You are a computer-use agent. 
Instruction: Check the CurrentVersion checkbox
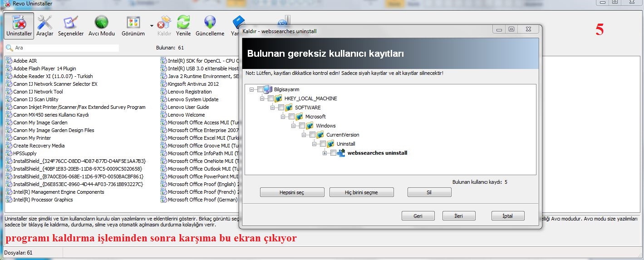pos(312,135)
